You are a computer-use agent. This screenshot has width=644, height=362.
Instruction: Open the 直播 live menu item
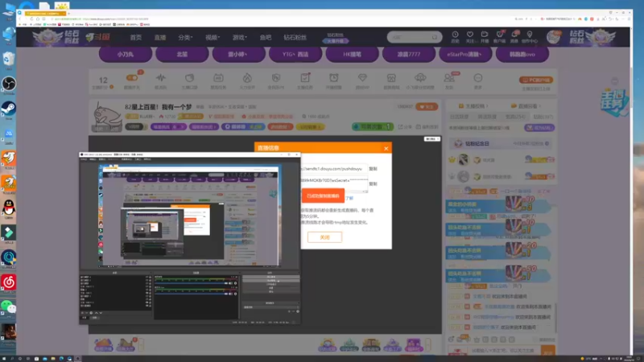click(159, 37)
